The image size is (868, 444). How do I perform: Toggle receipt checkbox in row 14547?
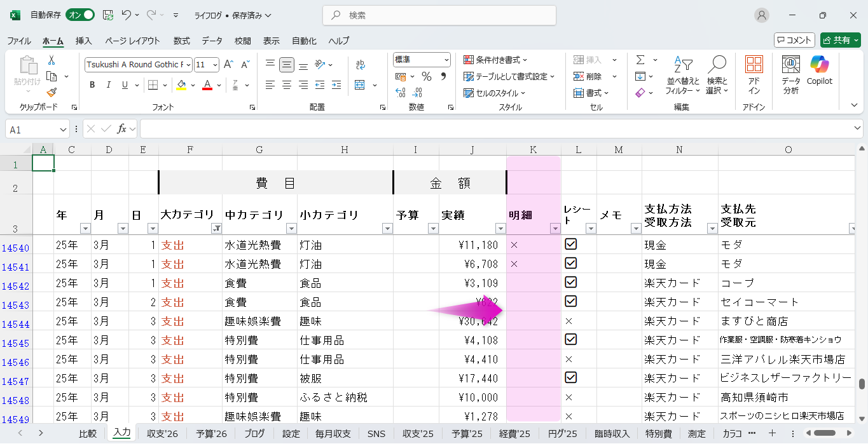coord(570,378)
